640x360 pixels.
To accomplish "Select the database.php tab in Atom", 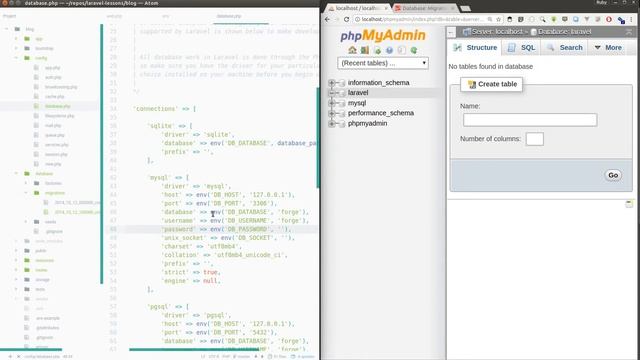I will (x=229, y=16).
